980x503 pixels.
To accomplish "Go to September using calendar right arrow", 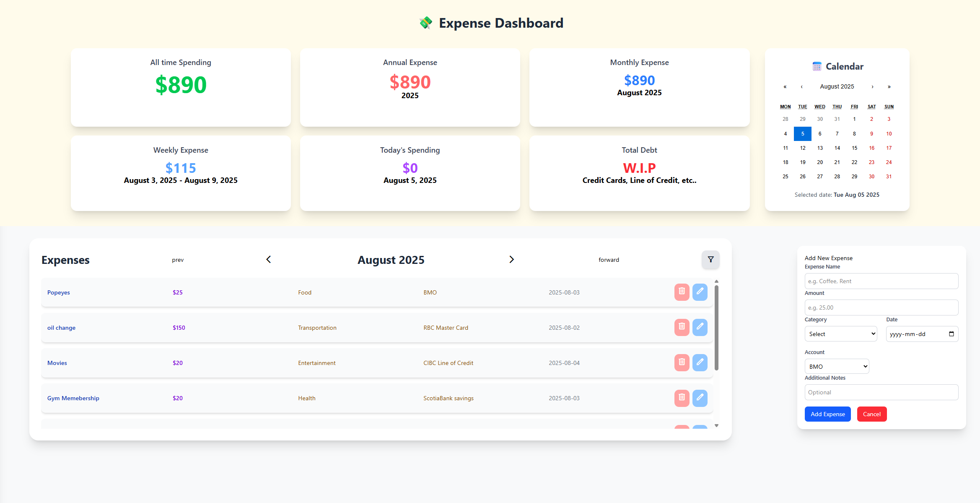I will tap(872, 86).
